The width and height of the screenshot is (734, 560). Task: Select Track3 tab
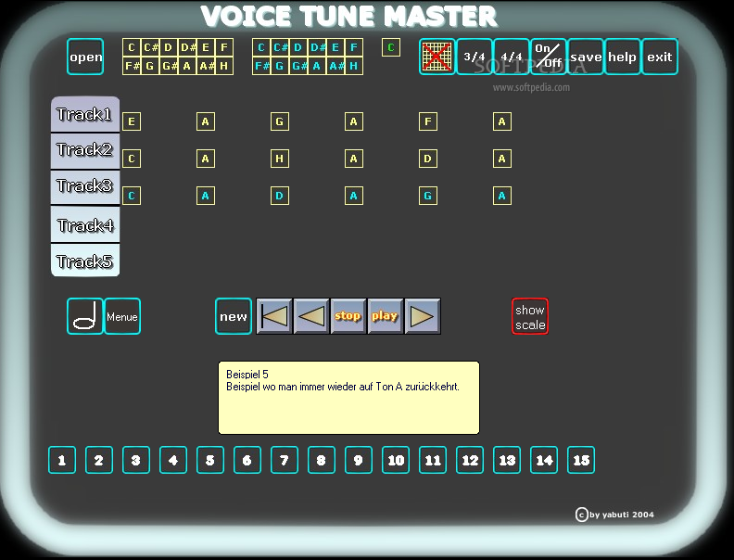tap(85, 187)
